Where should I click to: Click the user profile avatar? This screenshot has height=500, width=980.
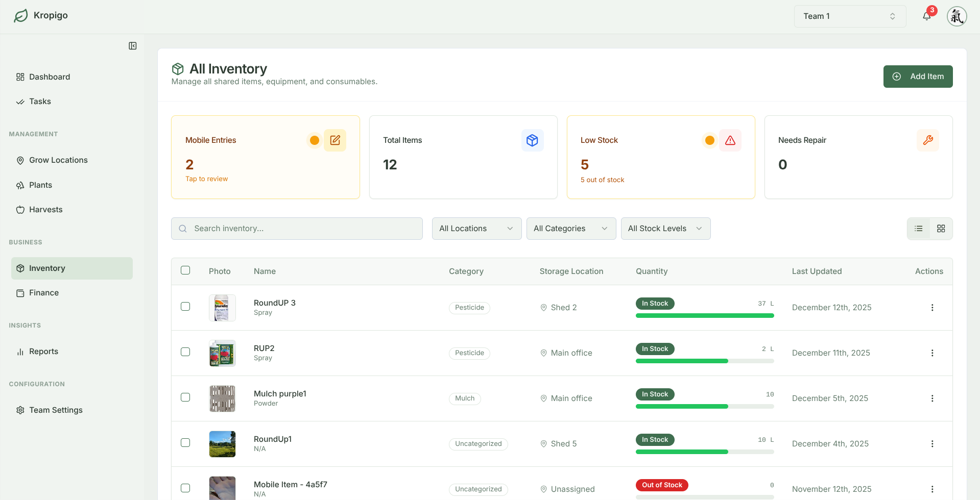(x=957, y=16)
